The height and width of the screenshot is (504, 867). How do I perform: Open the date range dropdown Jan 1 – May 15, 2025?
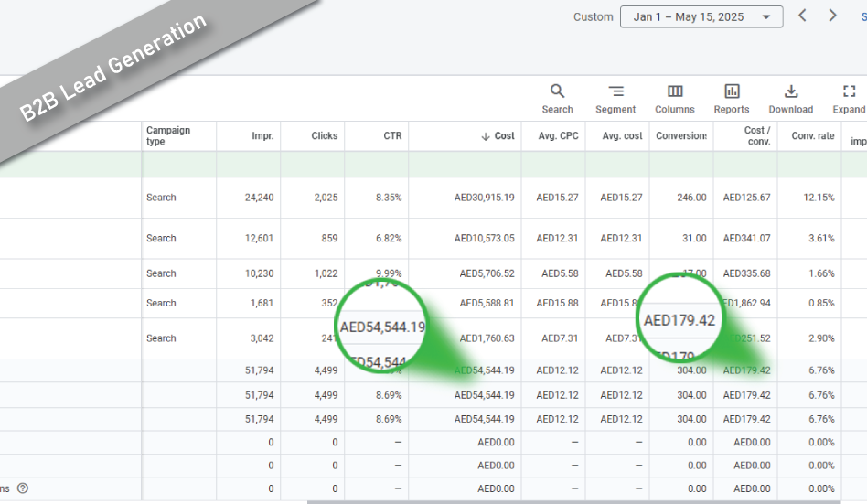(x=701, y=16)
